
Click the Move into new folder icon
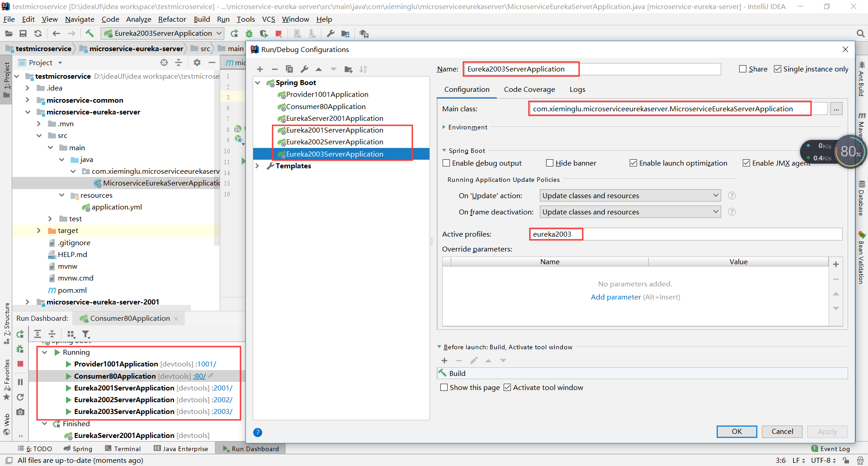click(348, 69)
